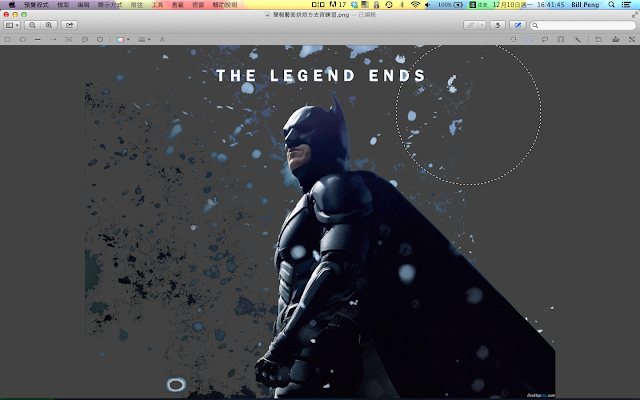Screen dimensions: 640x400
Task: Open the Adjust Color tool
Action: 616,40
